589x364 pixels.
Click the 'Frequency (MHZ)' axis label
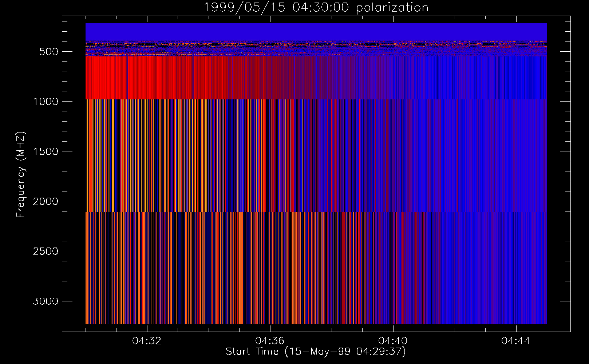pos(21,175)
